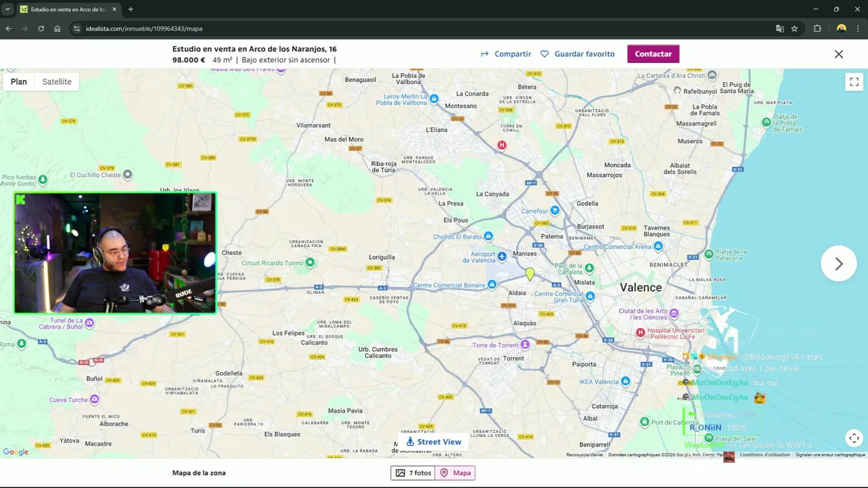Switch map to Plan view

pyautogui.click(x=19, y=81)
